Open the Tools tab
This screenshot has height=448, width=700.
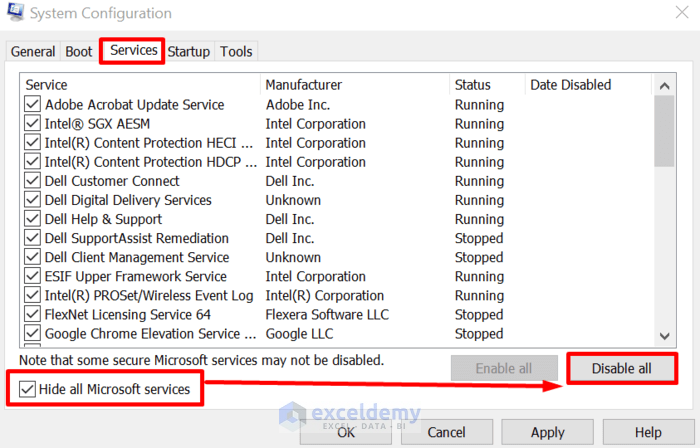pos(236,52)
